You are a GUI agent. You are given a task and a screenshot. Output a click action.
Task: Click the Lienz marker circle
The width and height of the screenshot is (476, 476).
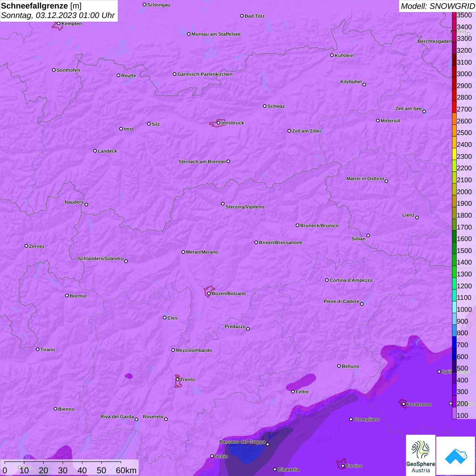coord(417,218)
